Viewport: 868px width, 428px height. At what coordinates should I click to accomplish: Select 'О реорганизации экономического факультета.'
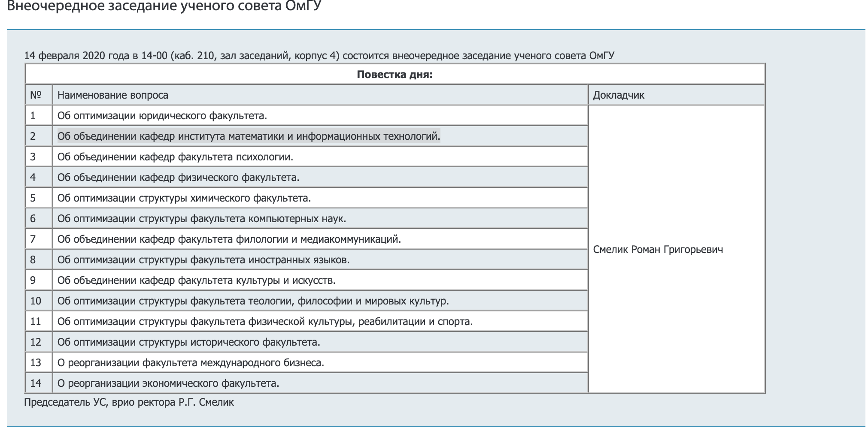point(320,383)
